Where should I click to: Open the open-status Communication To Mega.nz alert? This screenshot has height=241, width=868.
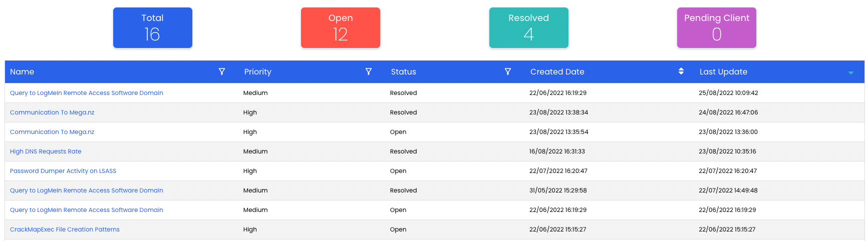(x=52, y=132)
